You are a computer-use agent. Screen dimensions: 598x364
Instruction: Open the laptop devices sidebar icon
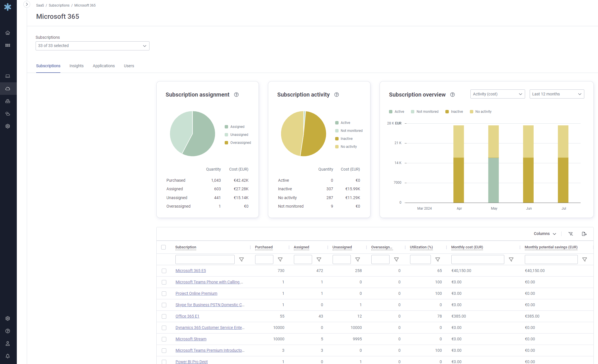tap(8, 76)
